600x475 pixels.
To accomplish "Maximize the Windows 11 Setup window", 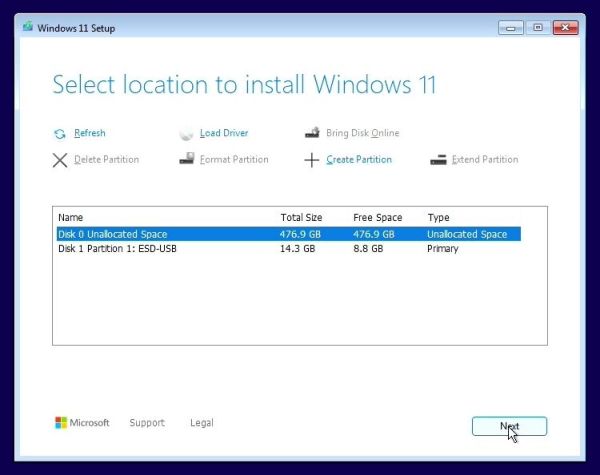I will pyautogui.click(x=538, y=28).
